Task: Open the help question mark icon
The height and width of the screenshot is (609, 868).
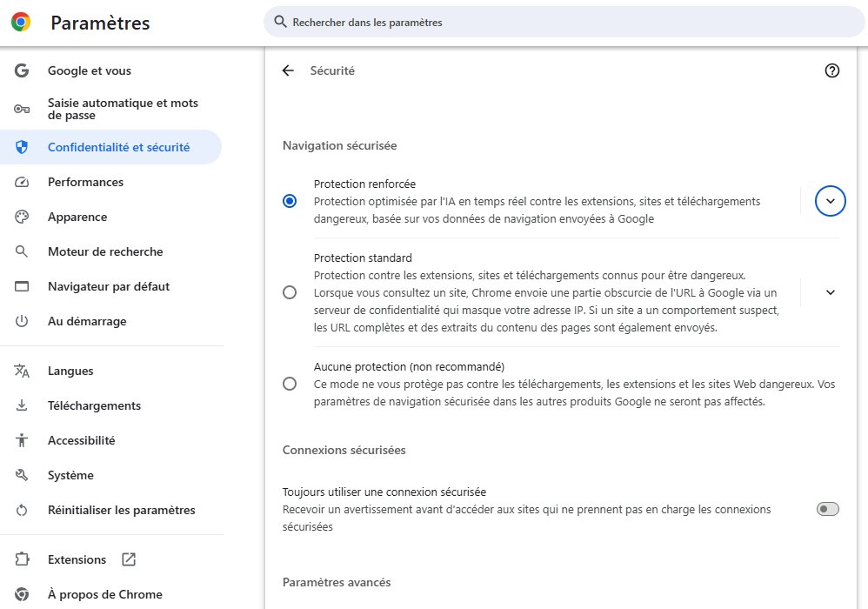Action: click(831, 70)
